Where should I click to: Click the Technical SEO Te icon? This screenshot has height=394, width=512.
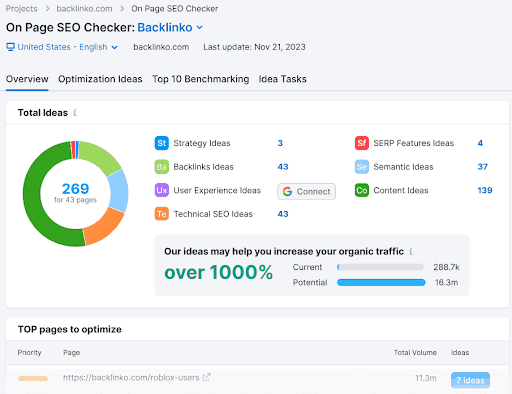[162, 214]
